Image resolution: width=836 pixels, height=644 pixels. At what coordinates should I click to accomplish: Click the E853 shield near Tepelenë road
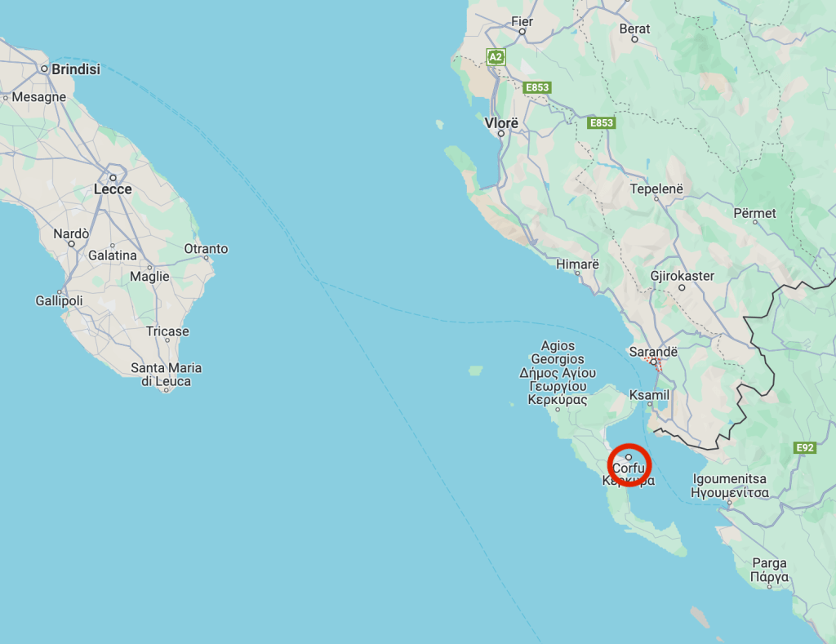(x=602, y=122)
